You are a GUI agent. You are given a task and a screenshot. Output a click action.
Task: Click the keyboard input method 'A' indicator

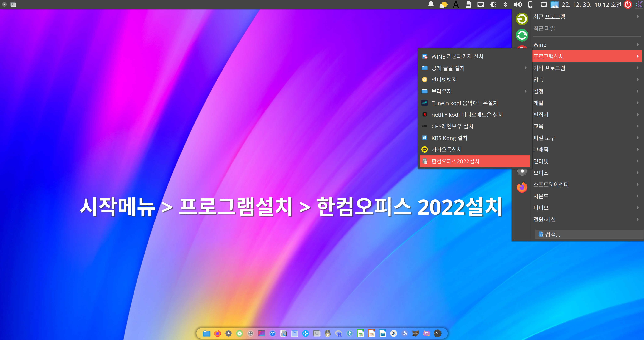pos(456,5)
